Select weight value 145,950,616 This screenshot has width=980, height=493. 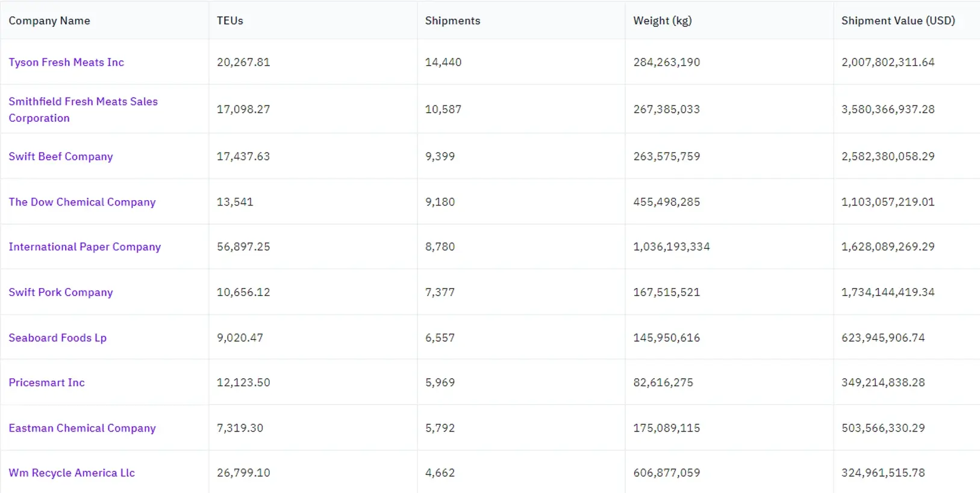coord(667,338)
